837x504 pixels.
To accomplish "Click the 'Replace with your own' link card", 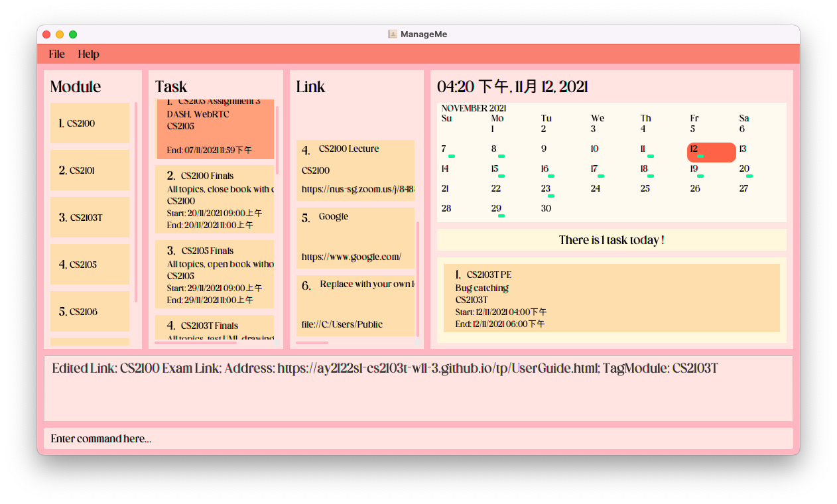I will (x=355, y=306).
